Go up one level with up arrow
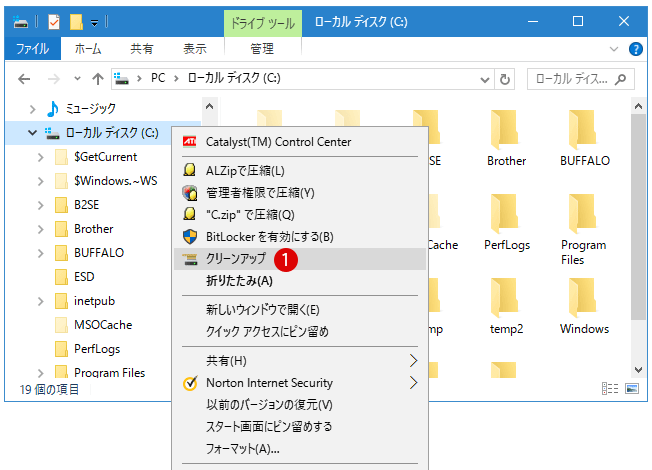This screenshot has height=470, width=652. pos(98,79)
